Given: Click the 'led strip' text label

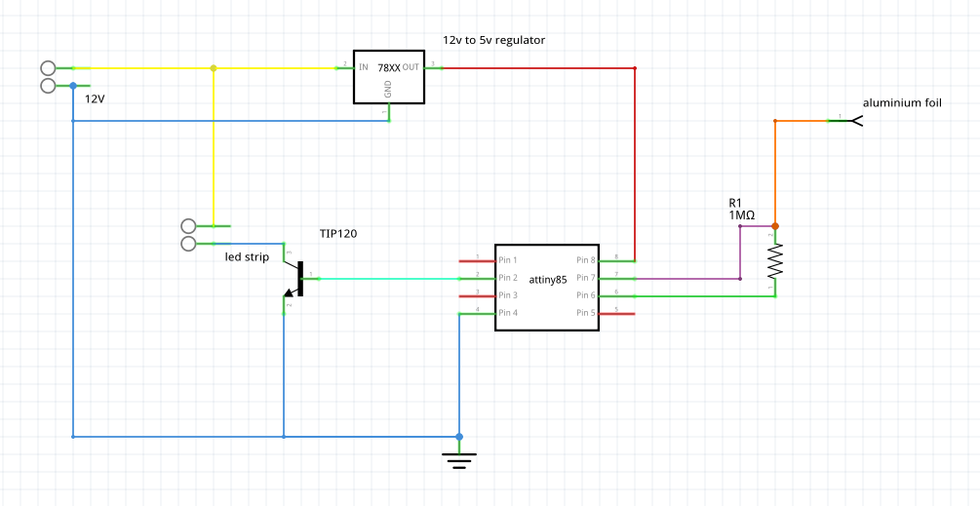Looking at the screenshot, I should pos(247,257).
